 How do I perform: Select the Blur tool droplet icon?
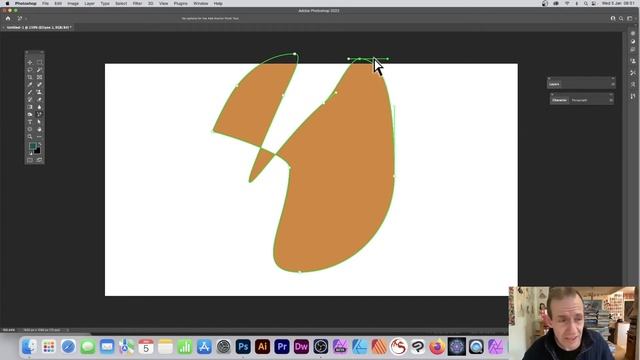tap(39, 107)
